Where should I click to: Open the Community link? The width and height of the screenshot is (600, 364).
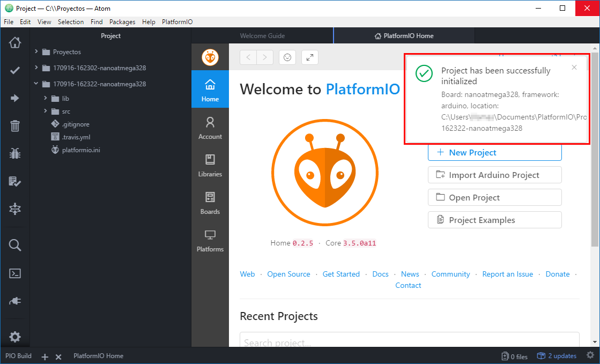tap(450, 274)
